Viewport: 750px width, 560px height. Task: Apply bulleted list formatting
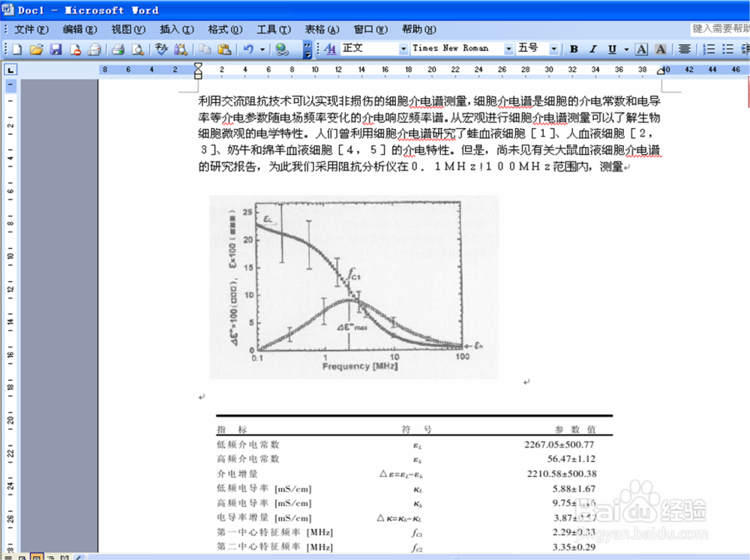click(726, 49)
